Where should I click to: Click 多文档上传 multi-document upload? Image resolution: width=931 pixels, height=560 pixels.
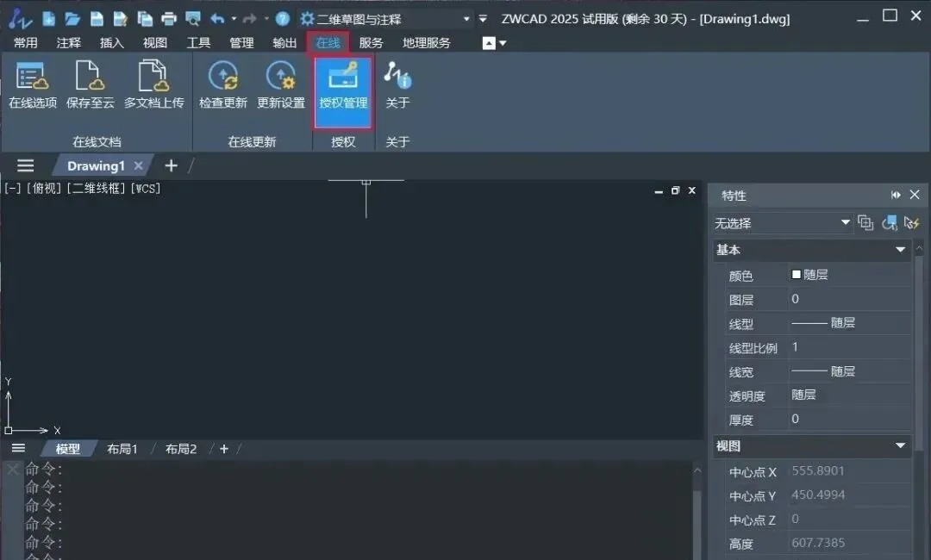(153, 85)
